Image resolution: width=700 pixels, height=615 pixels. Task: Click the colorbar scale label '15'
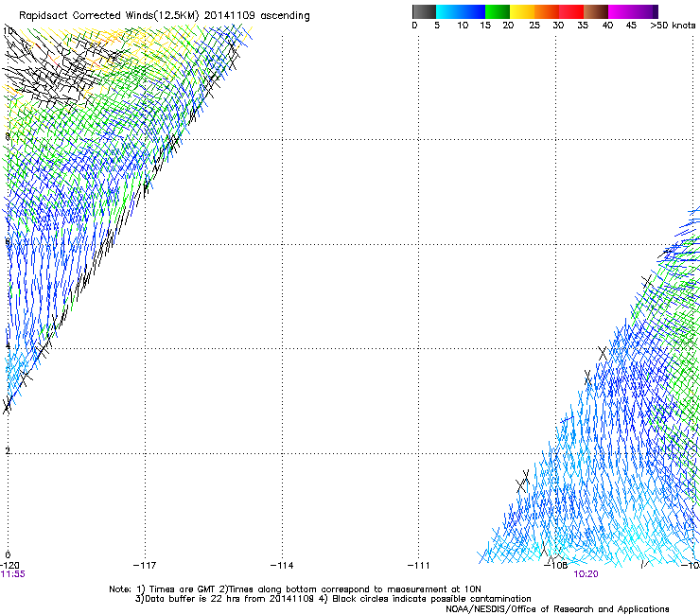485,26
